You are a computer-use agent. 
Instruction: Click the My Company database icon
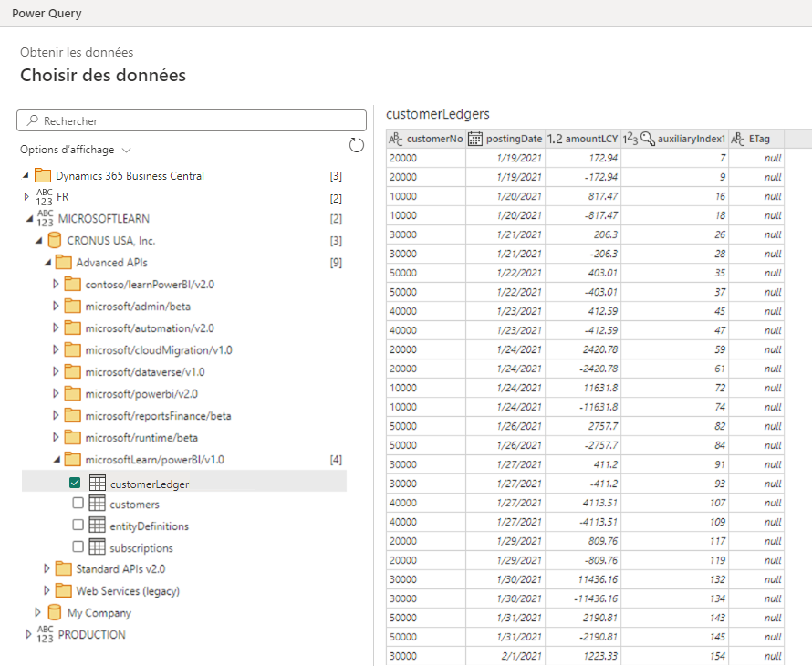[x=55, y=612]
